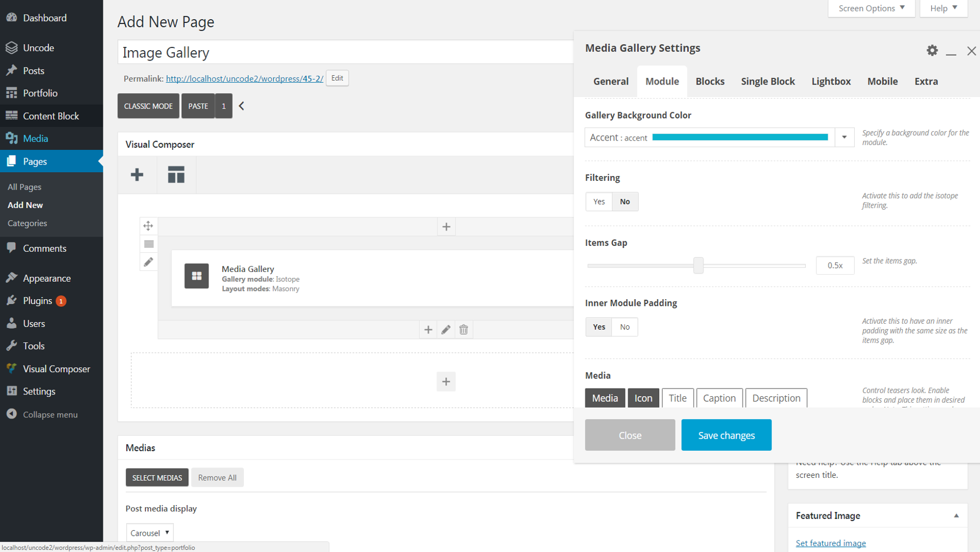Open the Mobile tab
The width and height of the screenshot is (980, 552).
(x=883, y=81)
